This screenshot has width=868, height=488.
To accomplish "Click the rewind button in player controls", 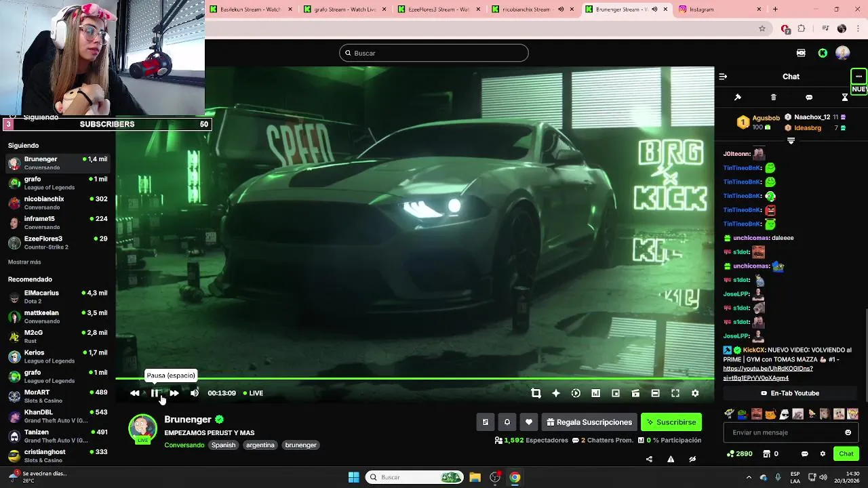I will [x=135, y=393].
